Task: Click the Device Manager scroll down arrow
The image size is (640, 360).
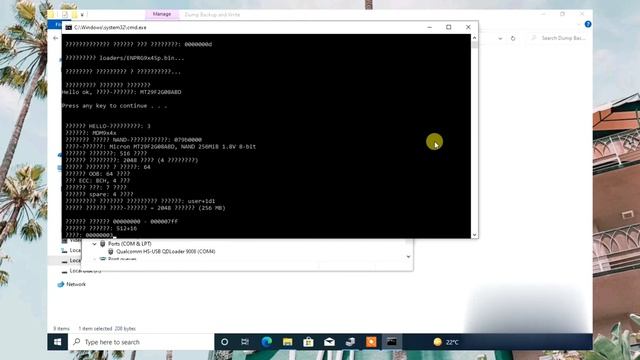Action: [x=409, y=257]
